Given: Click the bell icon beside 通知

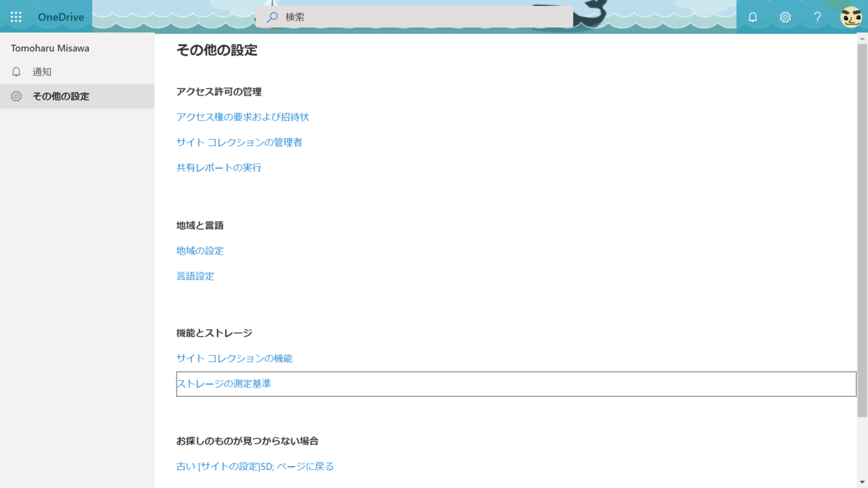Looking at the screenshot, I should click(16, 72).
